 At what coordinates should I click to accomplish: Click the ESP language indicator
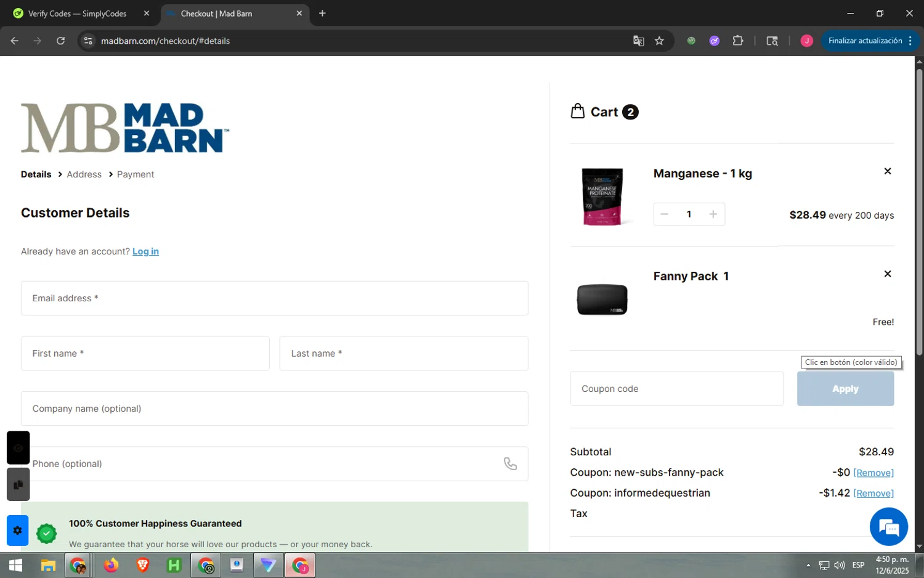(858, 565)
